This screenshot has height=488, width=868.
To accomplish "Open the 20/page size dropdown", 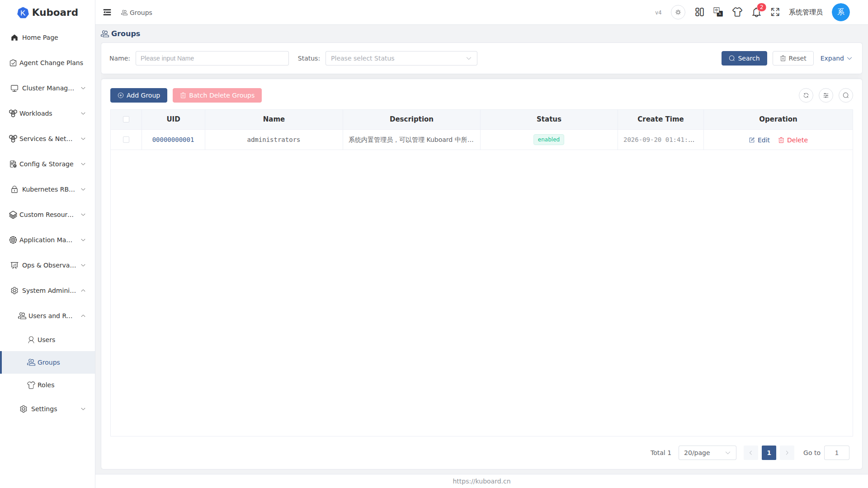I will tap(708, 453).
